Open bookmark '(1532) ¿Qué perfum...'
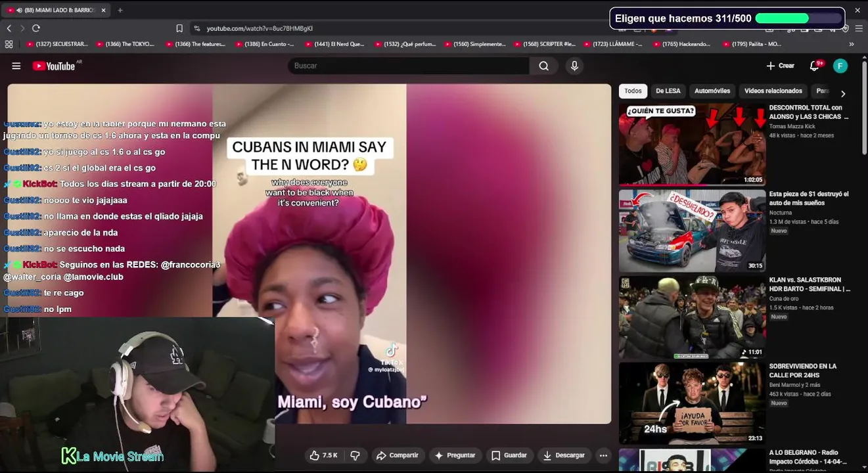This screenshot has height=473, width=868. (405, 44)
